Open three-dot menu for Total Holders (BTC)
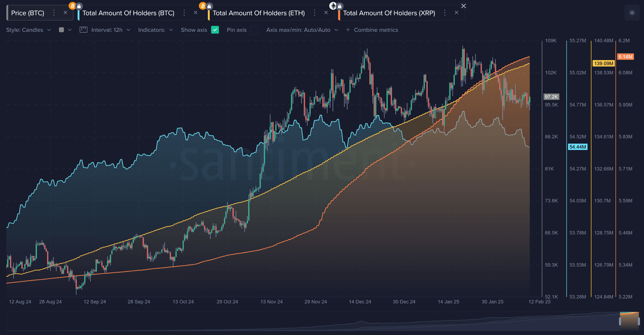 (x=184, y=13)
